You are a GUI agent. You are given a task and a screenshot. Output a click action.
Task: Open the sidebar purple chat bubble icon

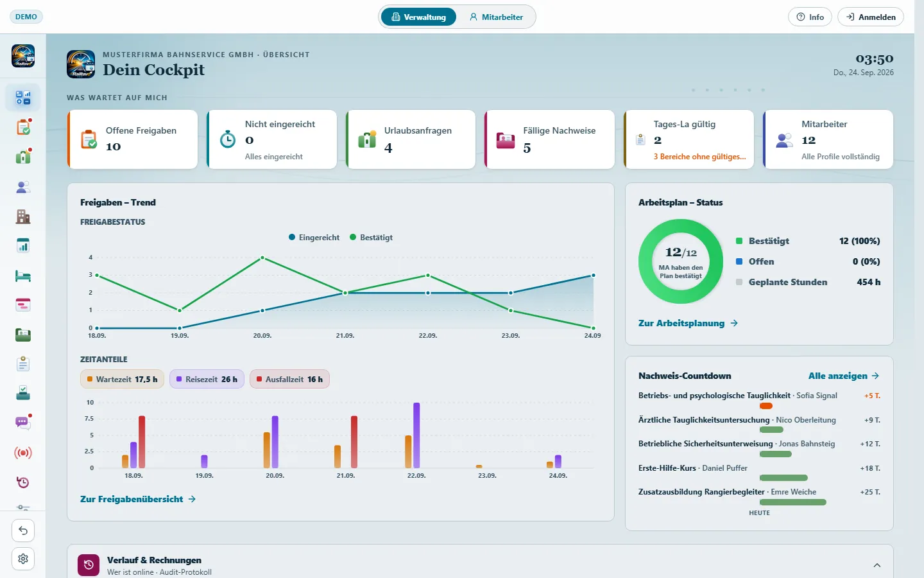(x=23, y=423)
